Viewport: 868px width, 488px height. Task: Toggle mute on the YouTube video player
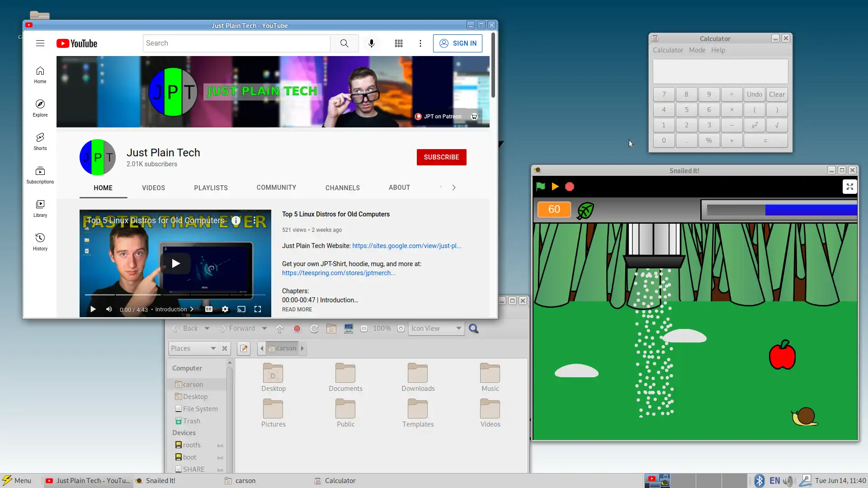108,309
